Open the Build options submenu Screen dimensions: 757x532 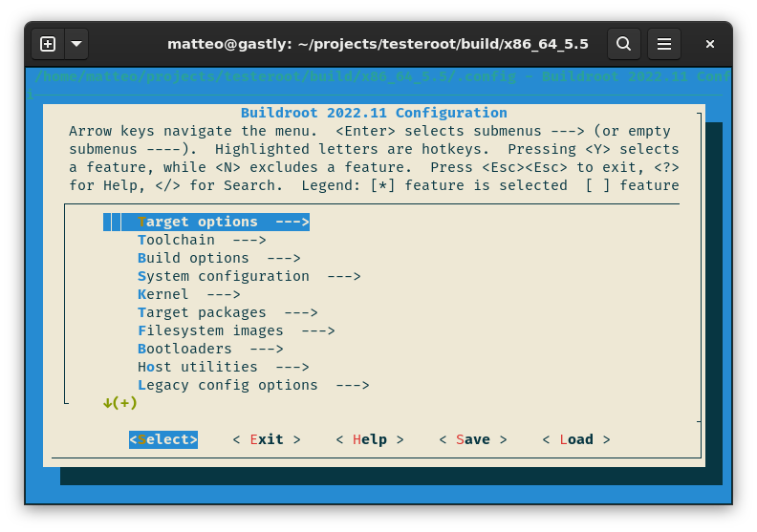click(219, 258)
